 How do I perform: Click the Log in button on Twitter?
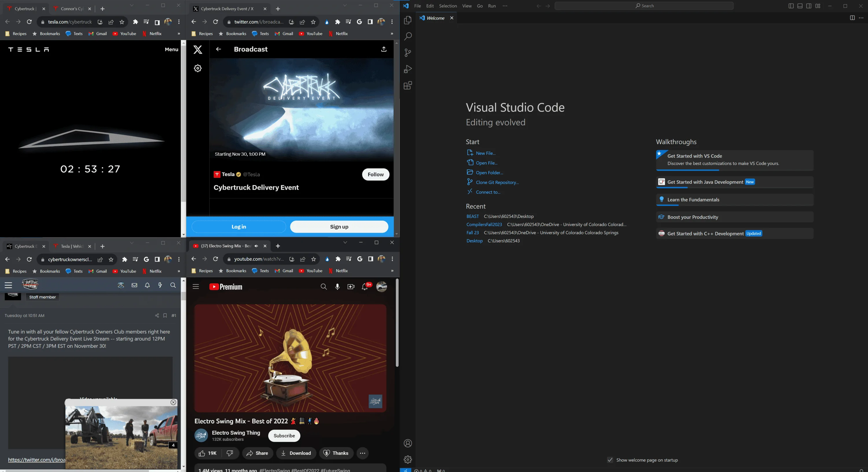point(239,227)
